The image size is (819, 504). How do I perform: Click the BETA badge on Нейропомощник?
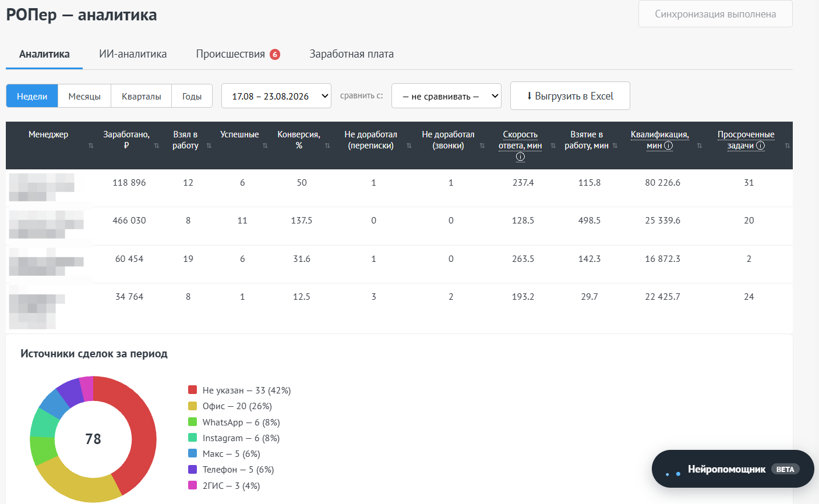[x=785, y=469]
